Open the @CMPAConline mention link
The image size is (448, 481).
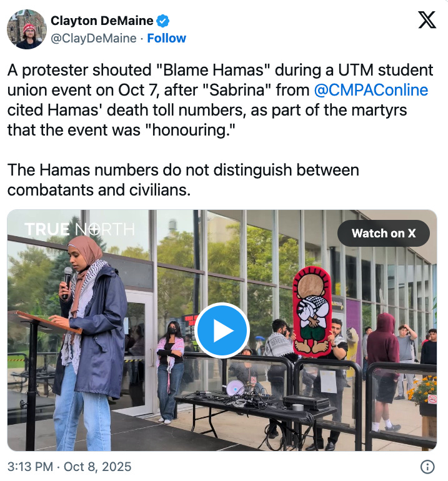point(371,90)
